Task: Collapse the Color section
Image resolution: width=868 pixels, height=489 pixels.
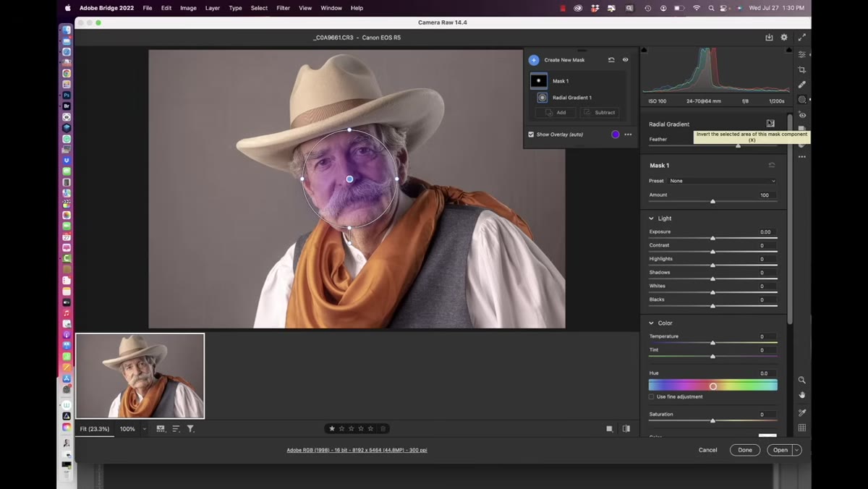Action: [x=651, y=323]
